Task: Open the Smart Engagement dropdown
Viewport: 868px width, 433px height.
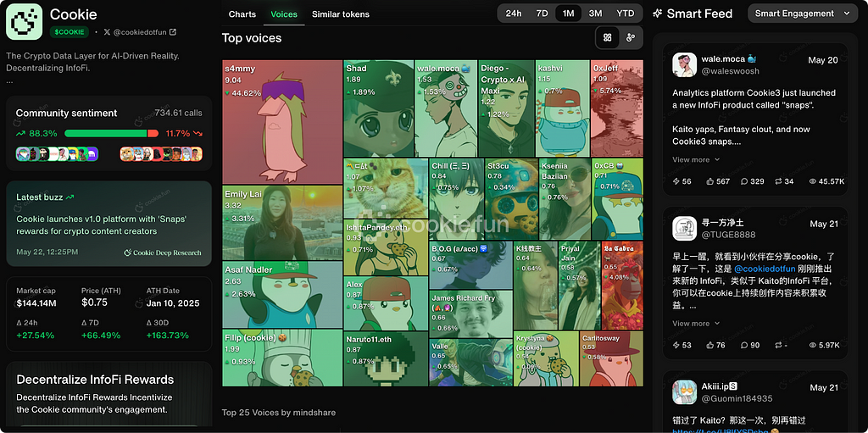Action: 803,14
